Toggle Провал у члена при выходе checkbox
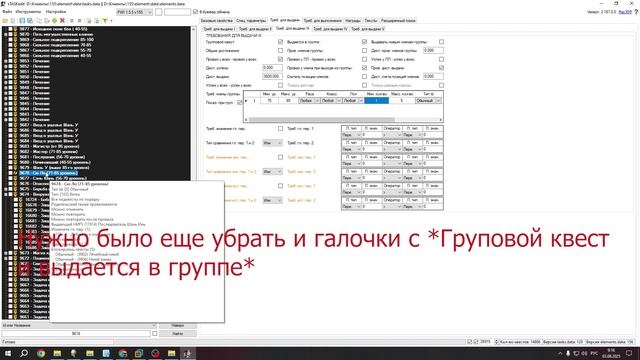The height and width of the screenshot is (360, 640). coord(364,68)
